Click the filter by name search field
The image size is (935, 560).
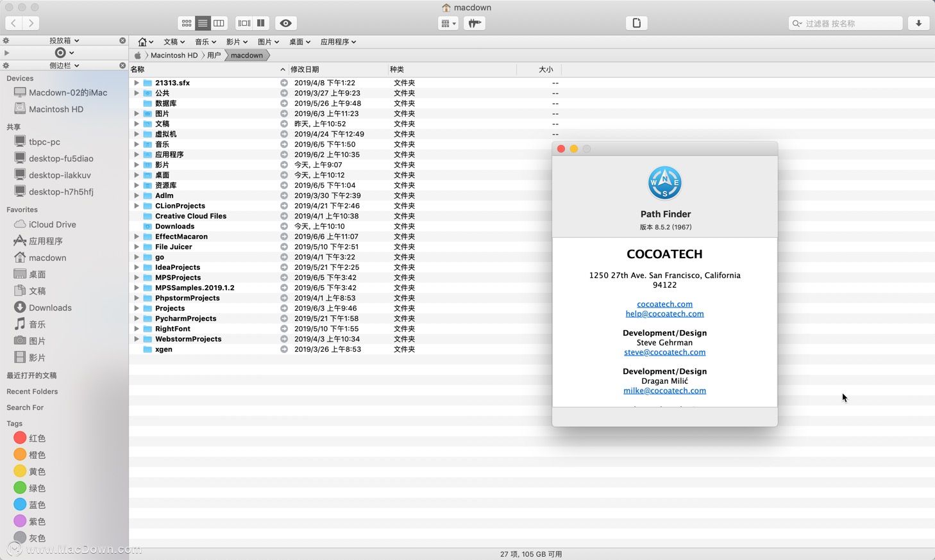pos(845,23)
